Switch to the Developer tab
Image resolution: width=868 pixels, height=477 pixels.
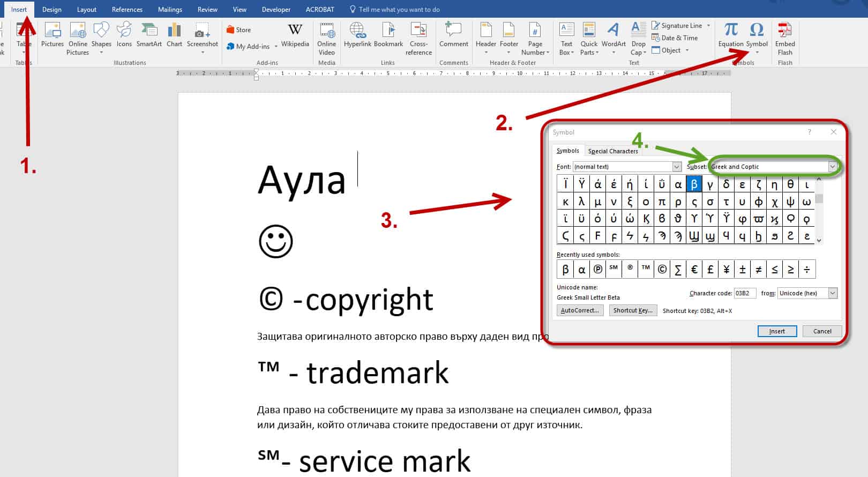(276, 10)
